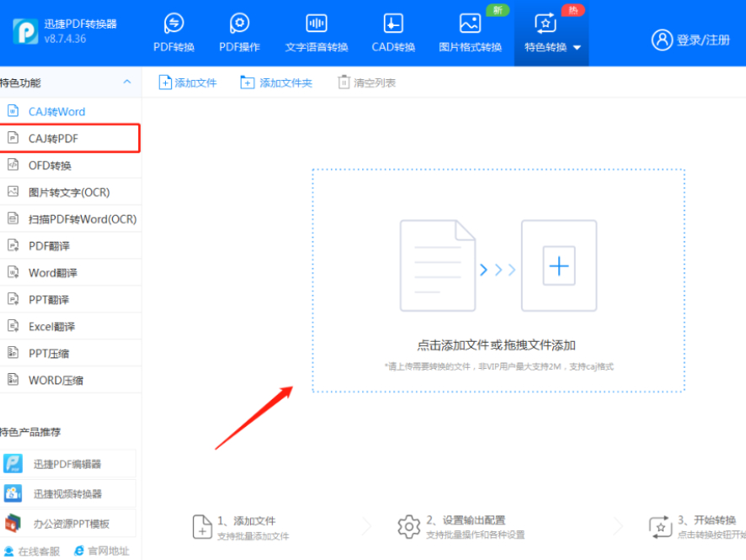746x560 pixels.
Task: Open the 在线客服 support link
Action: click(x=32, y=551)
